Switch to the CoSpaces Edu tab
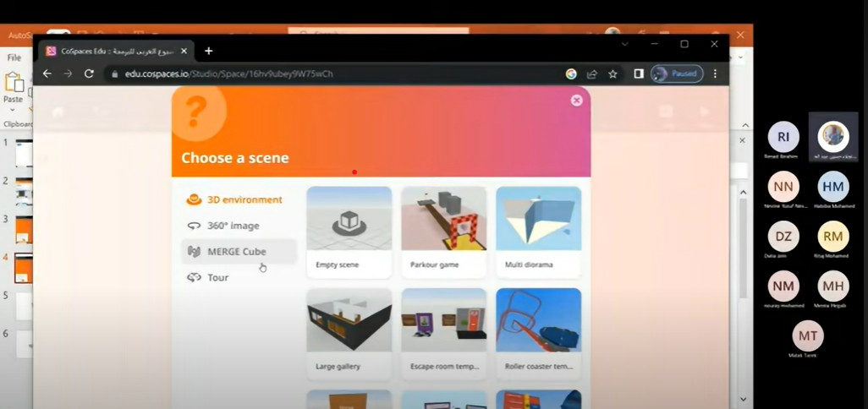The height and width of the screenshot is (409, 868). [x=117, y=51]
